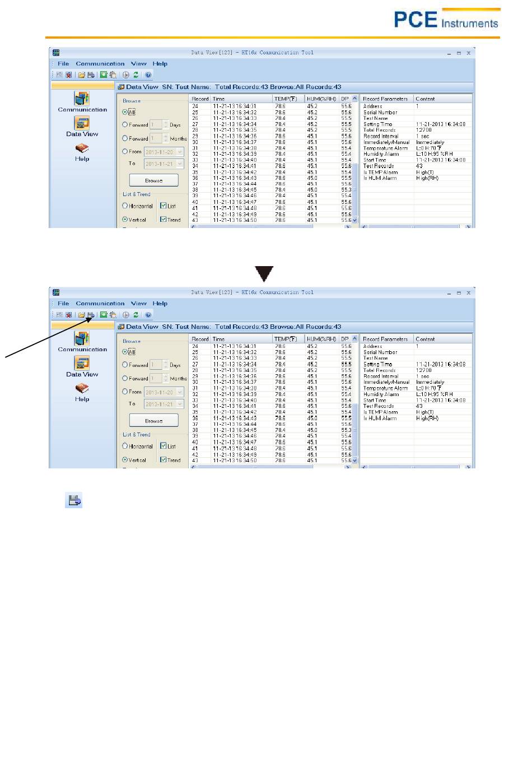Choose Horizontal layout radio in upper screenshot

click(x=125, y=206)
